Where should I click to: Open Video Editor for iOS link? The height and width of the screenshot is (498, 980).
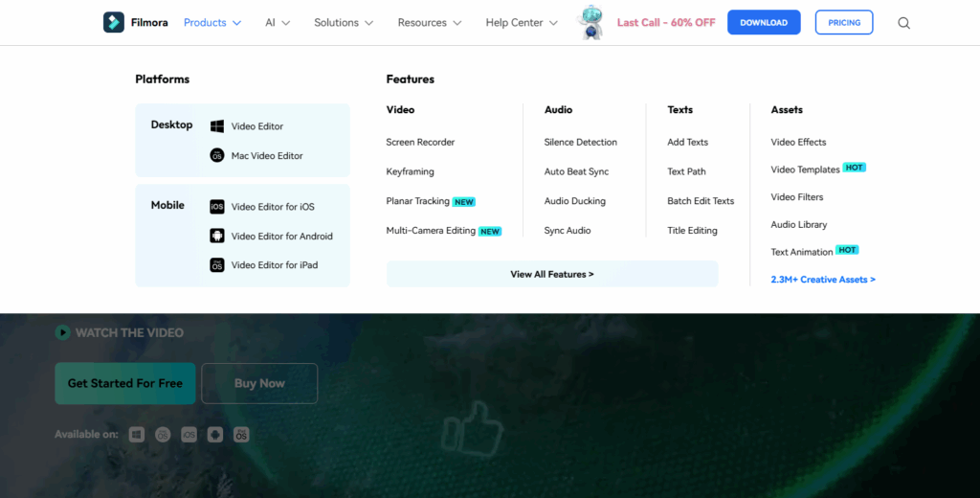[x=273, y=207]
